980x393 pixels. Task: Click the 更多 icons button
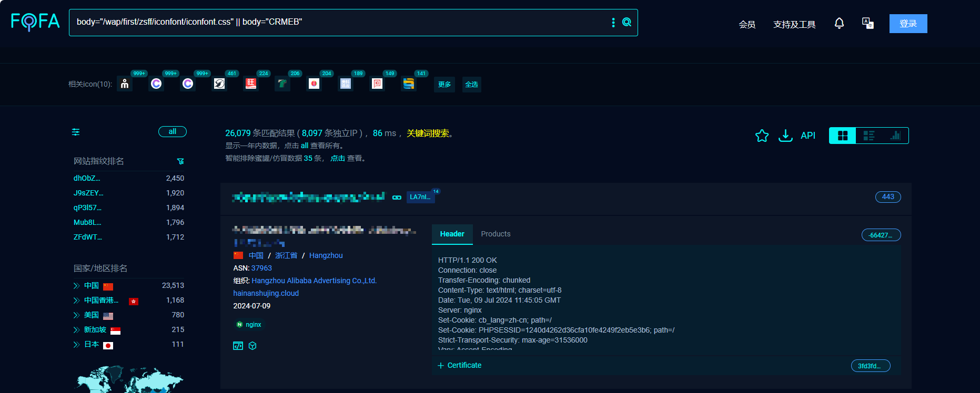444,84
